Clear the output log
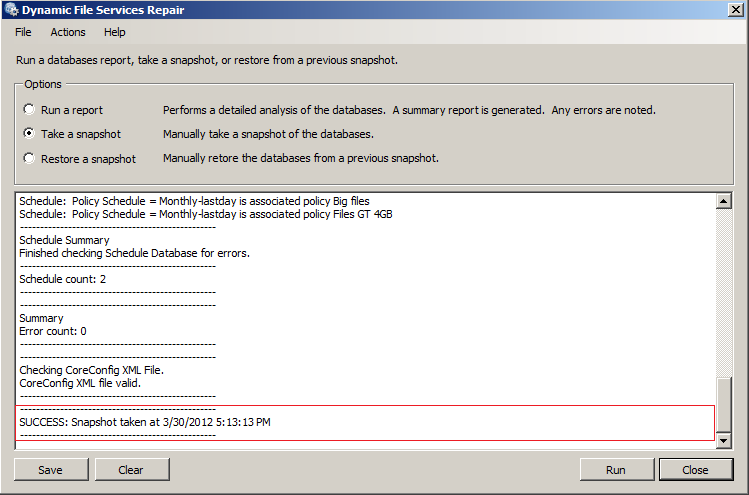749x495 pixels. pyautogui.click(x=131, y=470)
